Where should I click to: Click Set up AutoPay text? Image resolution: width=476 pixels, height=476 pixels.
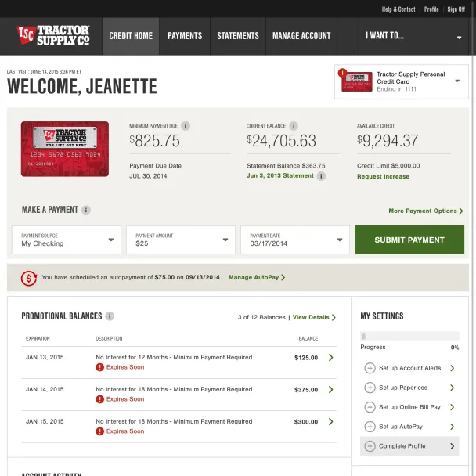point(401,427)
